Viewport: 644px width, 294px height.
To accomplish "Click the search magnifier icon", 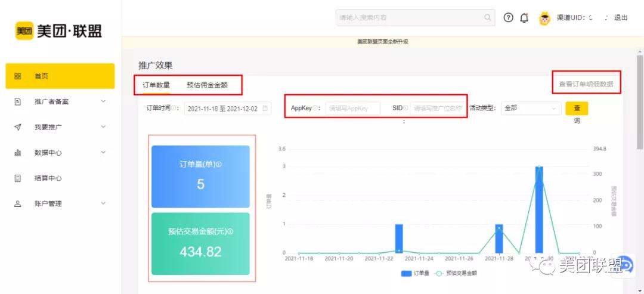I will coord(488,18).
